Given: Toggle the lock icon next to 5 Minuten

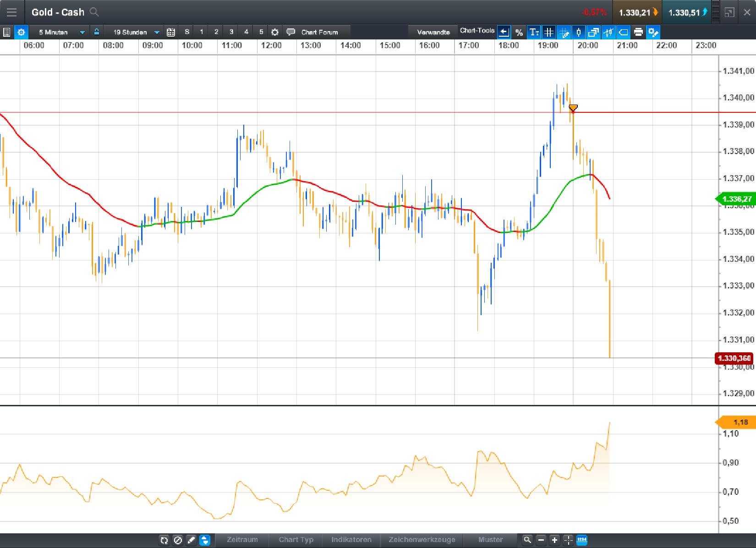Looking at the screenshot, I should [96, 32].
